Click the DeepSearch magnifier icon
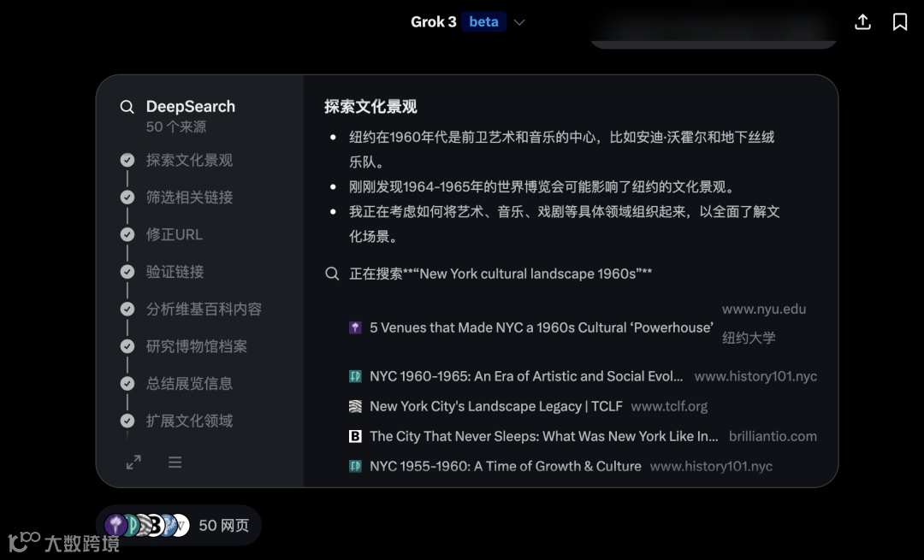This screenshot has height=560, width=924. click(x=127, y=107)
